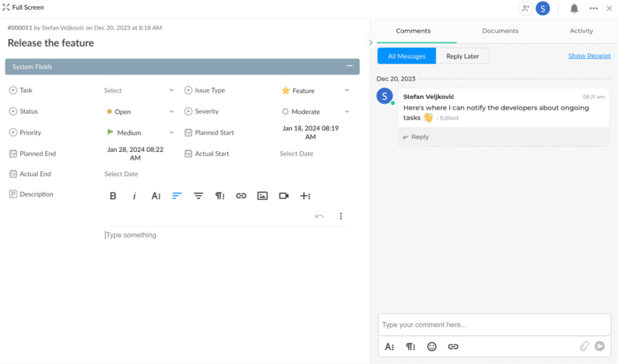Screen dimensions: 618x364
Task: Apply italic formatting in the description toolbar
Action: 134,196
